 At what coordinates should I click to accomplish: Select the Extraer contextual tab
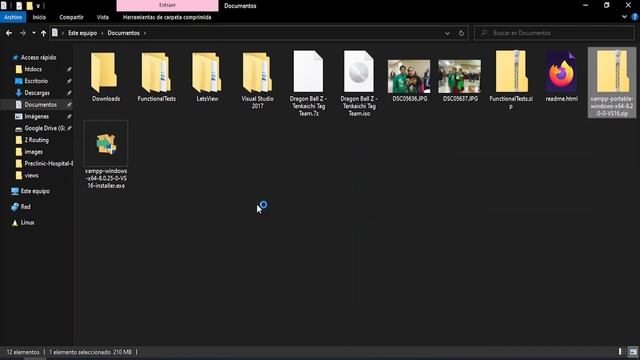click(x=167, y=5)
